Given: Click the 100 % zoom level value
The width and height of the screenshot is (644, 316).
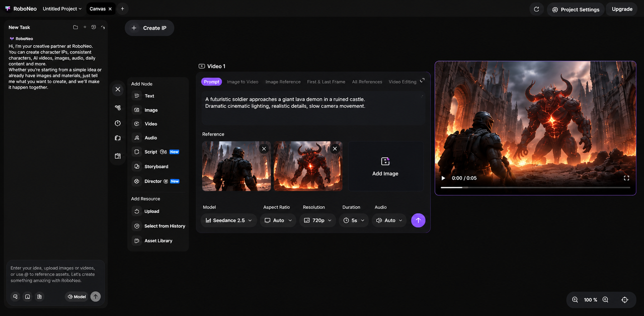Looking at the screenshot, I should 590,300.
